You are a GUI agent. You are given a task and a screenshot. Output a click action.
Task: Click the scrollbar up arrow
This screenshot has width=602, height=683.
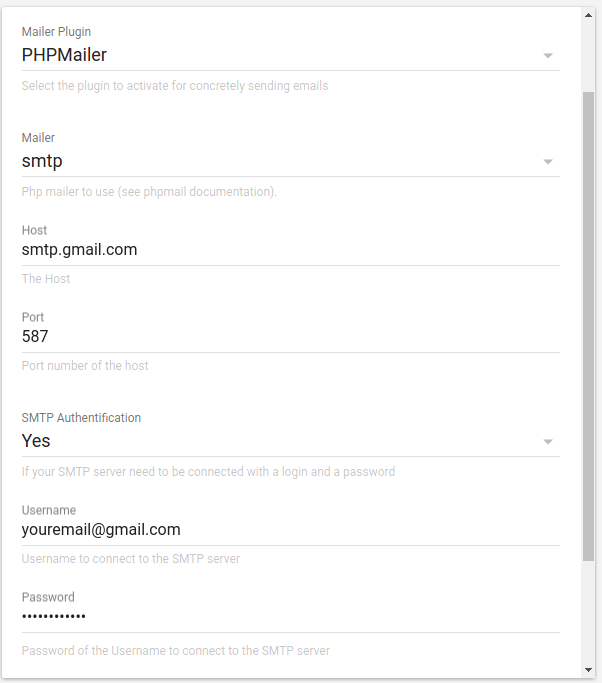(x=588, y=15)
